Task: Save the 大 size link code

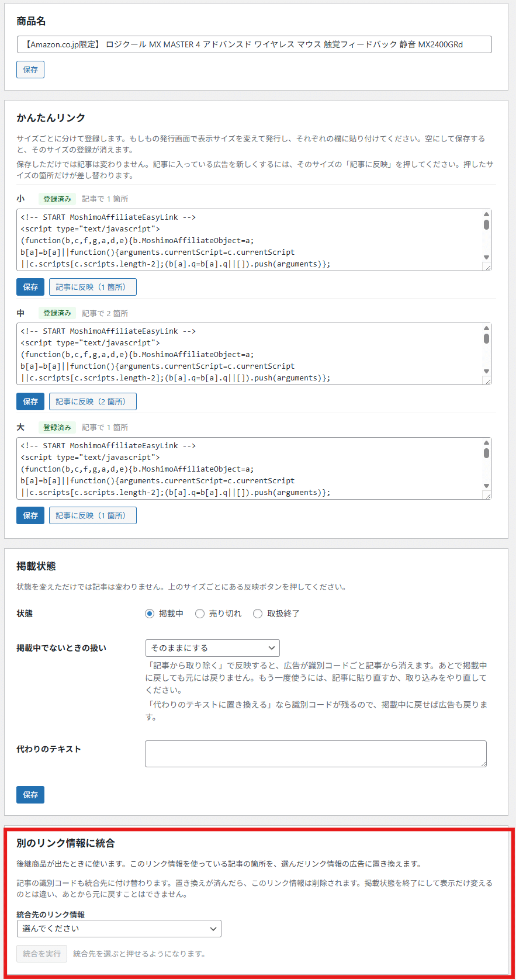Action: click(30, 515)
